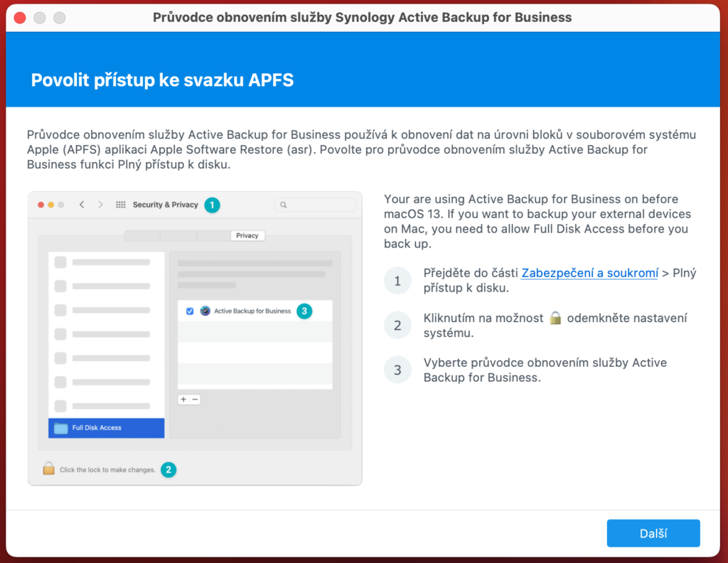Click teal badge number 1

[x=212, y=205]
